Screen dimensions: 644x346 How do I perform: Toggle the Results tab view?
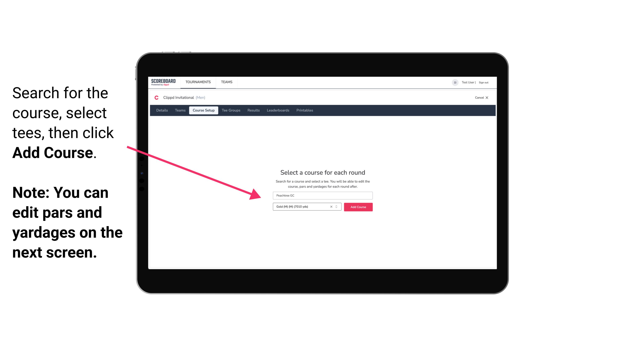pos(253,110)
